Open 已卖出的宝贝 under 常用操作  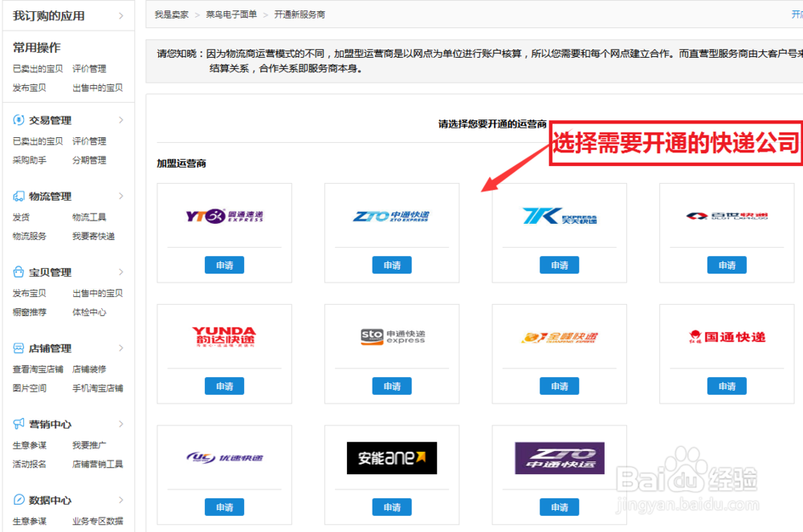click(38, 68)
